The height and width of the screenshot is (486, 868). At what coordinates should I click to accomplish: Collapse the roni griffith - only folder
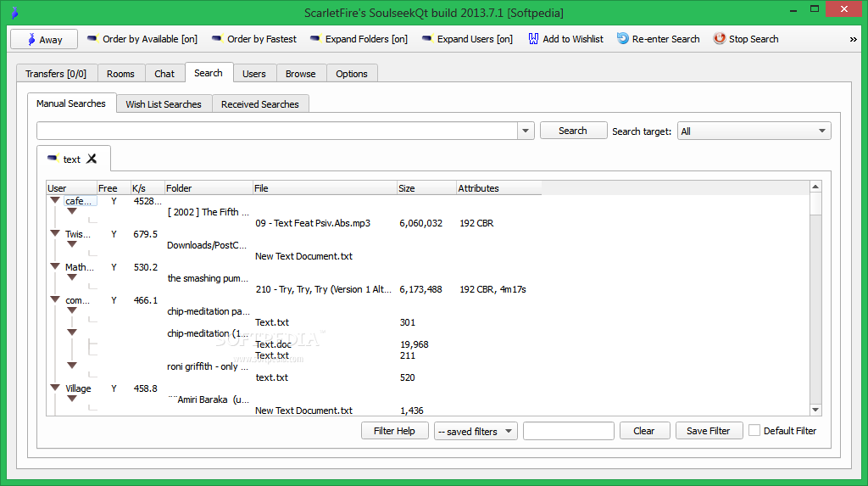pyautogui.click(x=72, y=366)
